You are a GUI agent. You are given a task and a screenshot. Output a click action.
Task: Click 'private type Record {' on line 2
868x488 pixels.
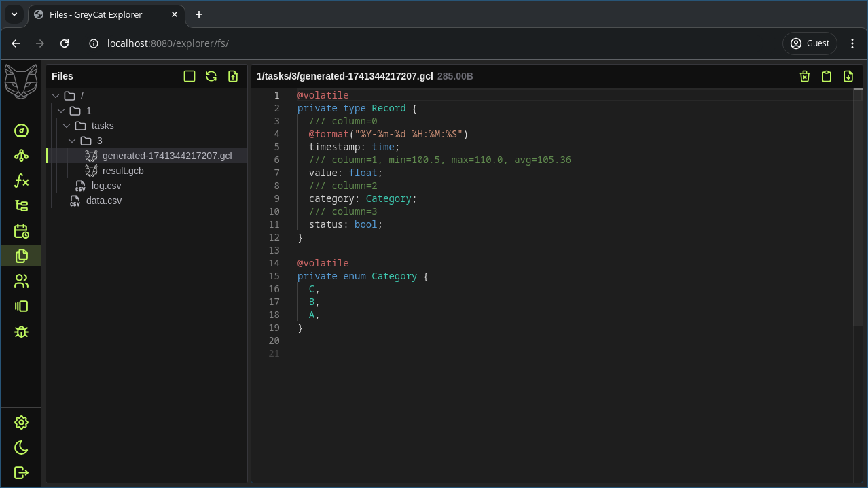coord(357,108)
